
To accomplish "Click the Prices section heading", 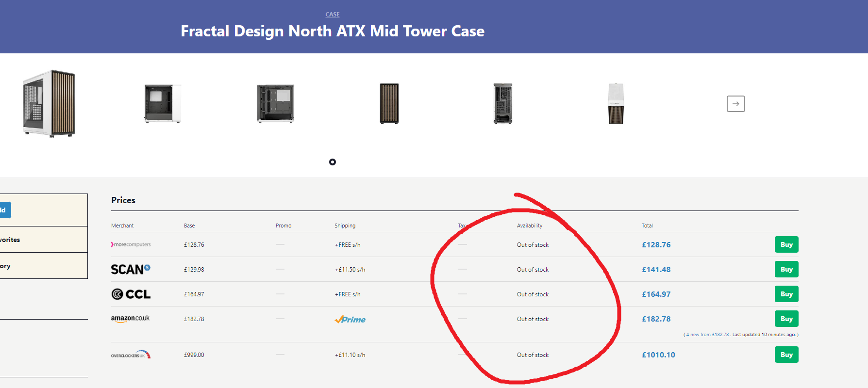I will (123, 200).
